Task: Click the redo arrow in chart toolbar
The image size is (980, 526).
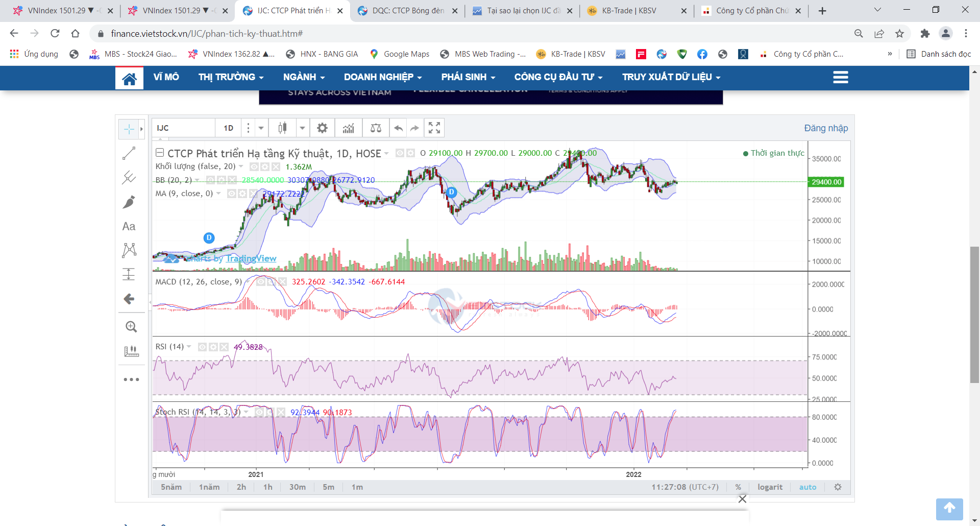Action: pos(414,128)
